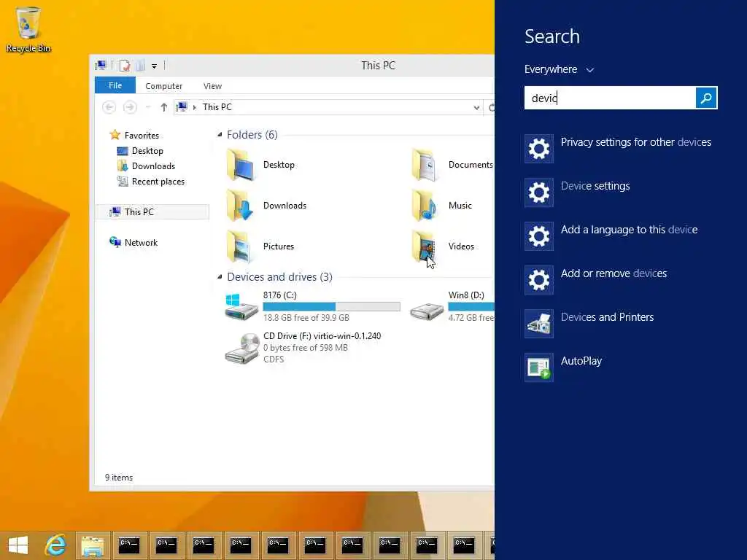The height and width of the screenshot is (560, 747).
Task: Select the Win8 (D:) drive icon
Action: (x=427, y=311)
